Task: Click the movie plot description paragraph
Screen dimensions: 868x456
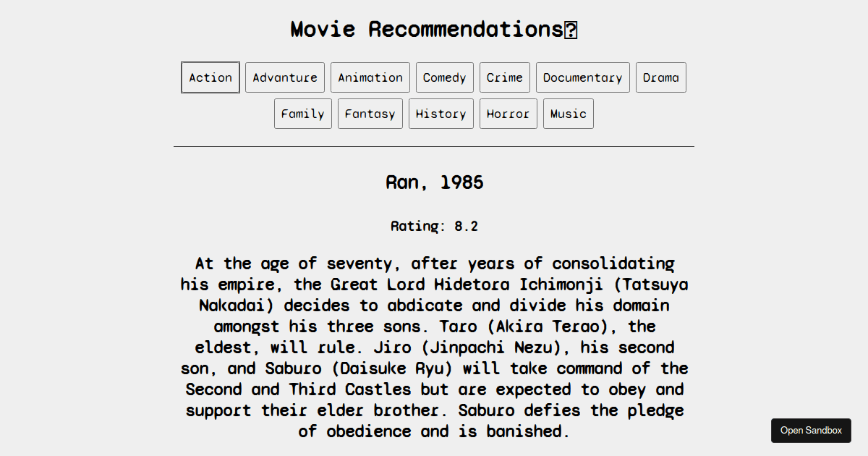Action: (434, 347)
